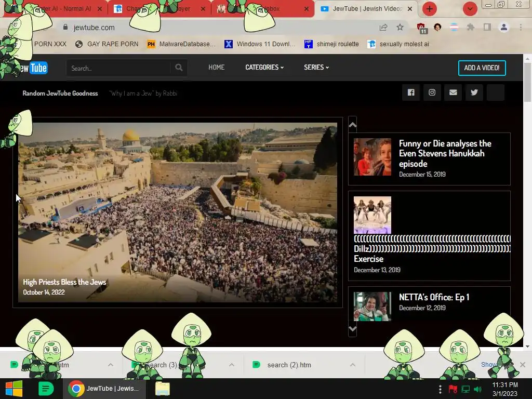Open the network tray icon

point(465,389)
